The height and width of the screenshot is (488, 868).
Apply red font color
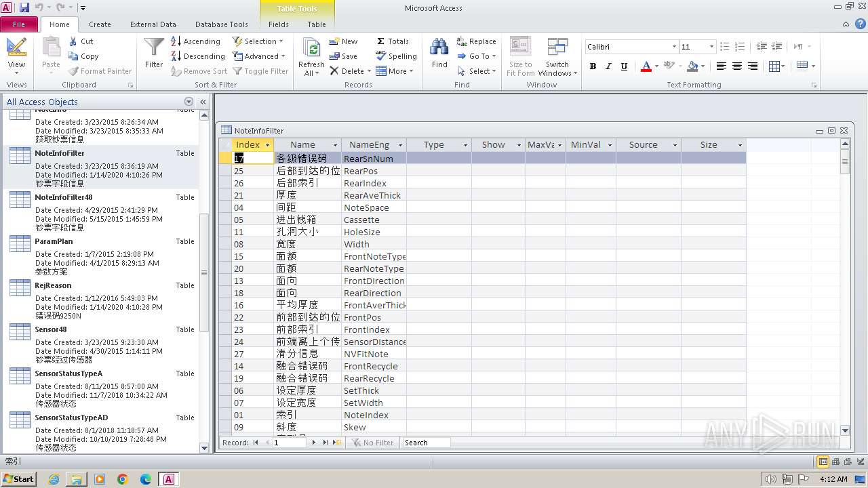point(646,66)
